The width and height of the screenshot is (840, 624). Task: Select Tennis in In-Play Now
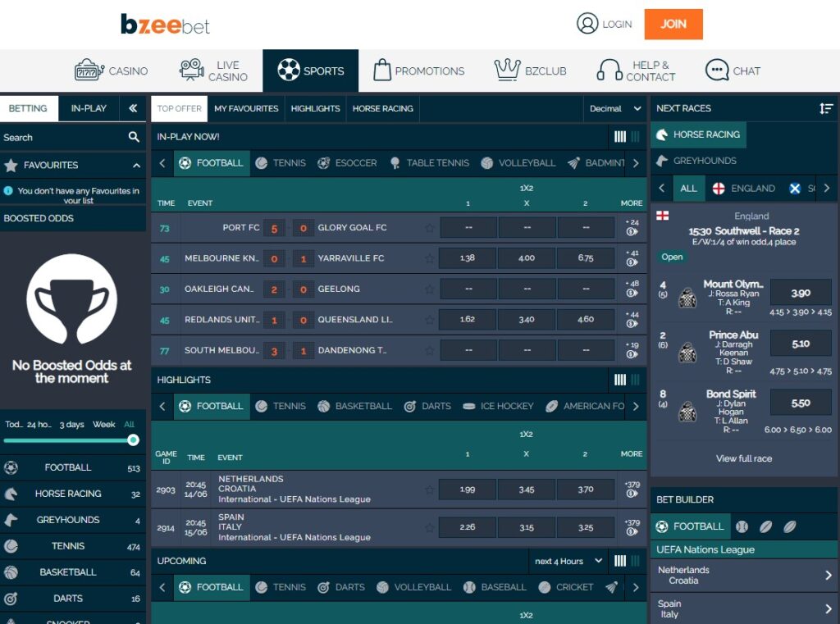[281, 163]
